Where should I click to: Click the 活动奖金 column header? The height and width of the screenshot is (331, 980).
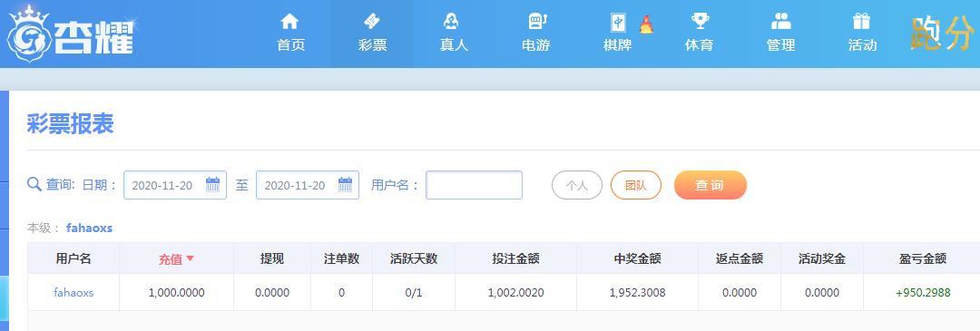[822, 258]
